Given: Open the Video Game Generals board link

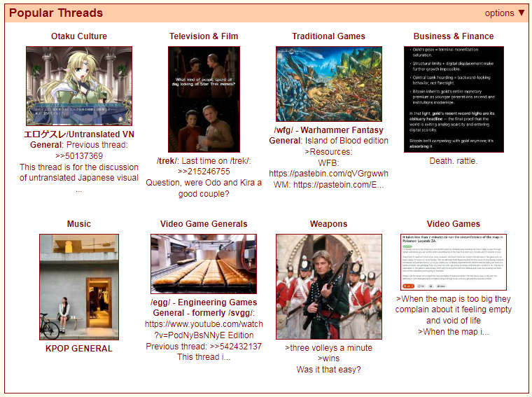Looking at the screenshot, I should click(204, 224).
